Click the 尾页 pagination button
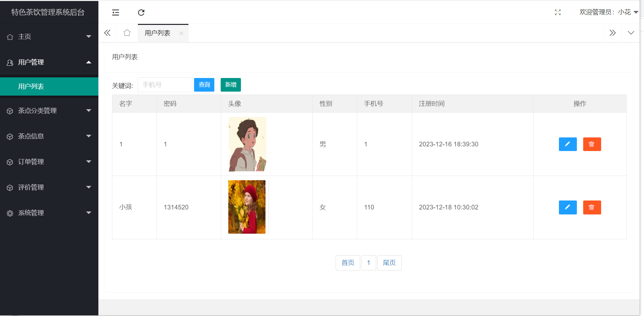This screenshot has height=316, width=644. pyautogui.click(x=389, y=263)
